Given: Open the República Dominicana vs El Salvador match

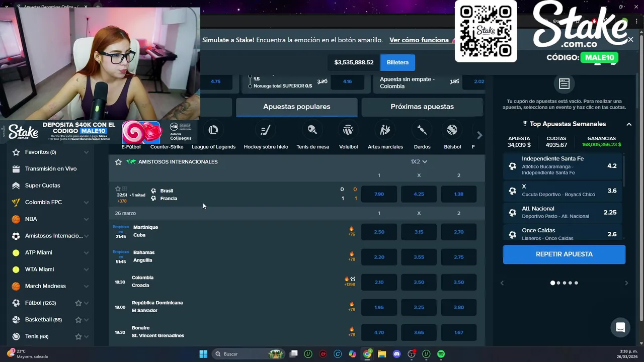Looking at the screenshot, I should 157,307.
